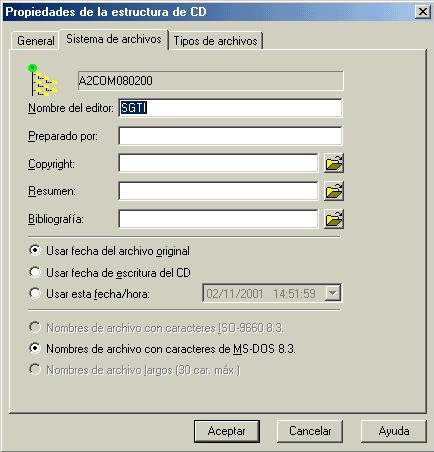Click the Aceptar button
The height and width of the screenshot is (452, 434).
coord(227,431)
